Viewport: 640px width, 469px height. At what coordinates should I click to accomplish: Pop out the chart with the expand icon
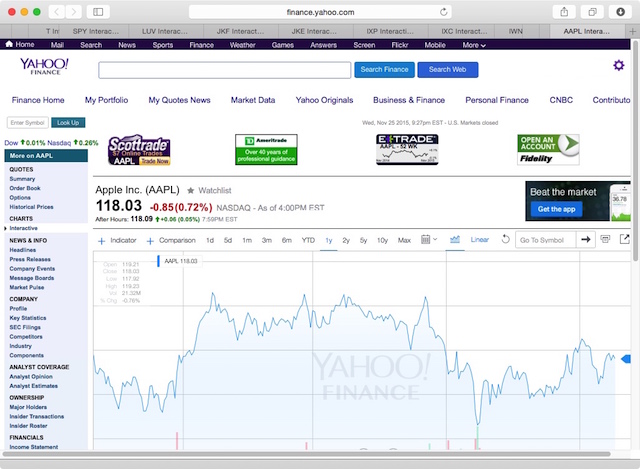tap(624, 239)
